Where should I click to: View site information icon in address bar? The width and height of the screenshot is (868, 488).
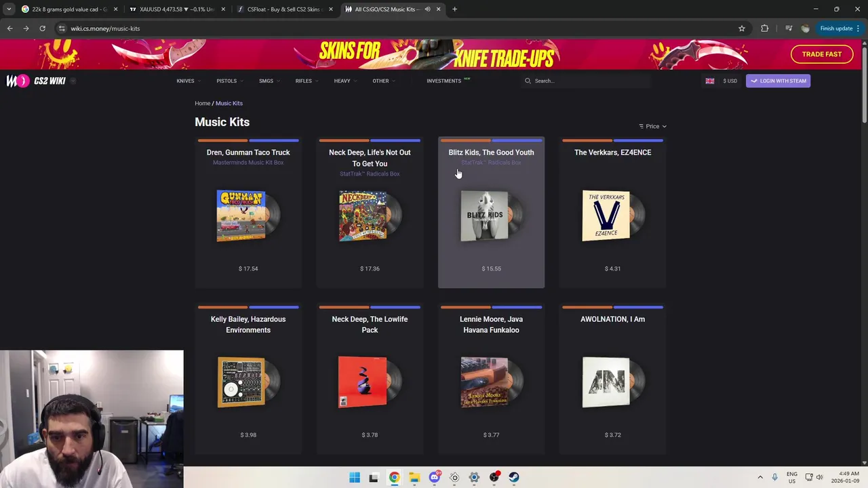pyautogui.click(x=62, y=28)
